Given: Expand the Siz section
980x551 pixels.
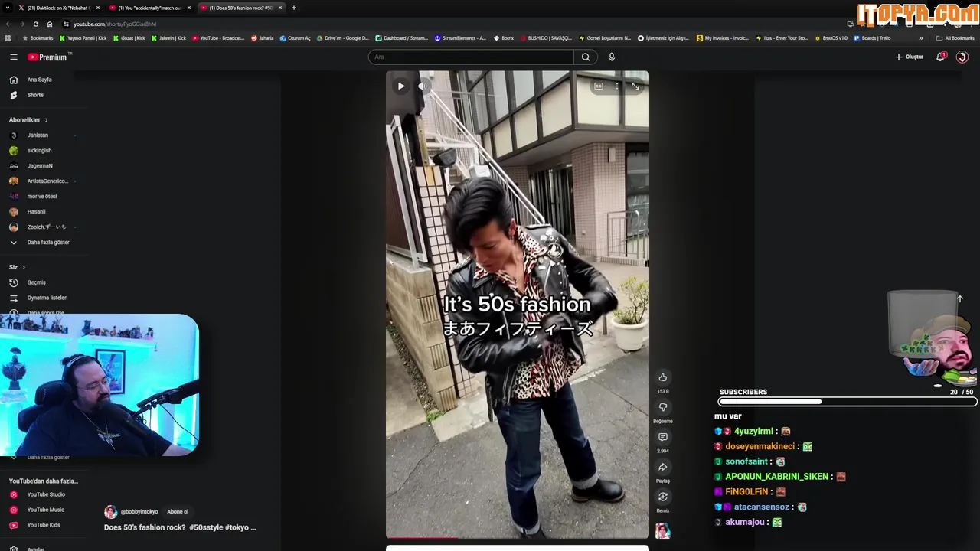Looking at the screenshot, I should point(17,267).
